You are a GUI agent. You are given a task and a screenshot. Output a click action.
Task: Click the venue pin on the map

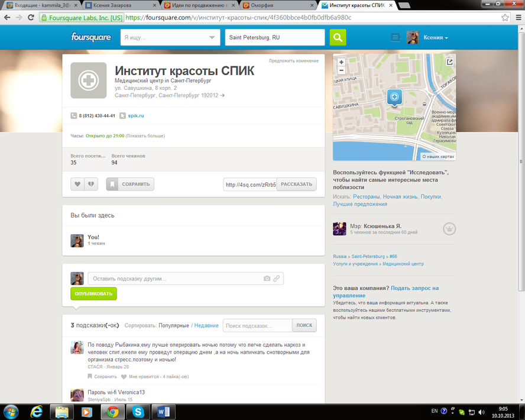395,98
